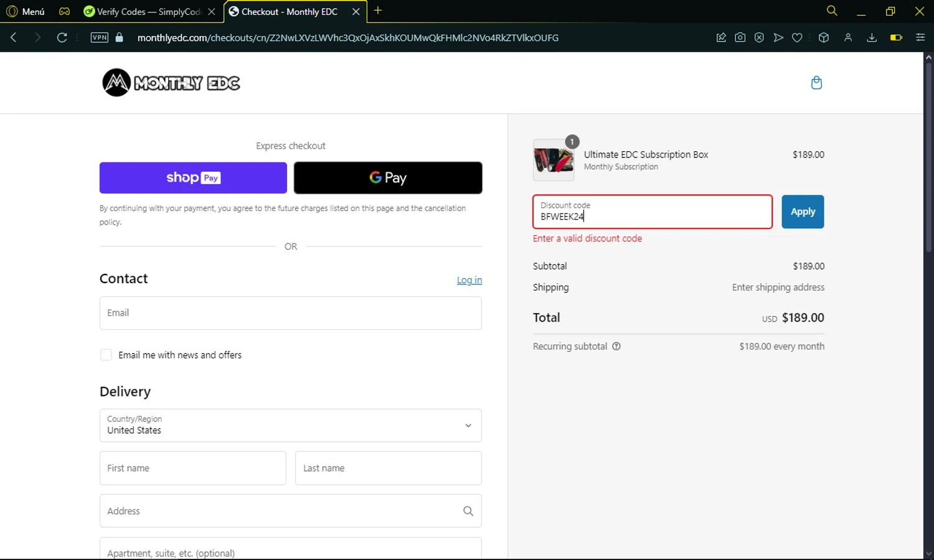
Task: Apply the discount code
Action: [803, 212]
